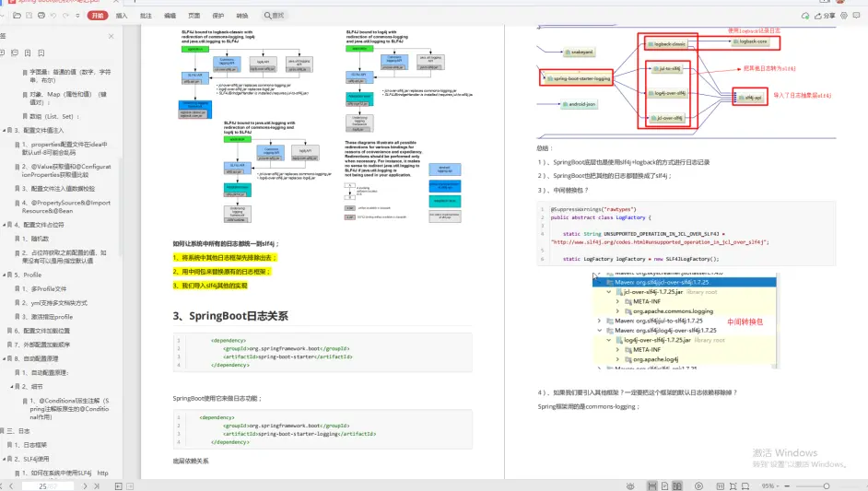The image size is (868, 491).
Task: Open bookmark '1、日志框架'
Action: pyautogui.click(x=31, y=445)
